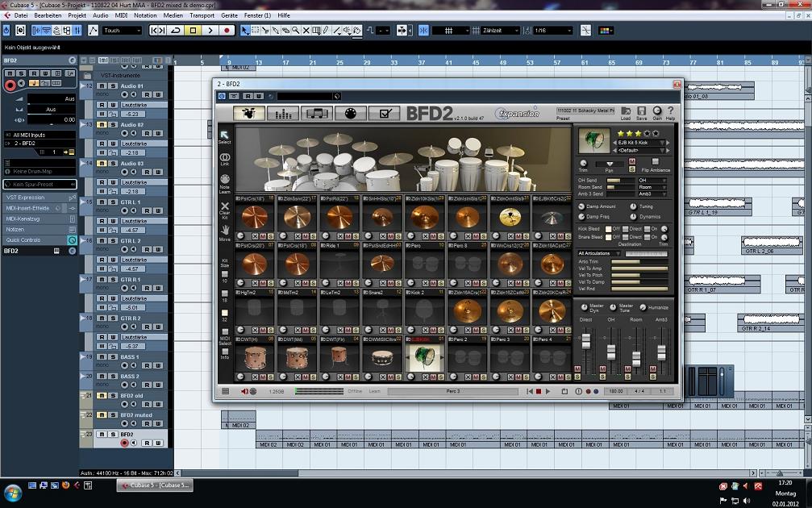Toggle the Cubase Cycle loop button

pos(176,31)
